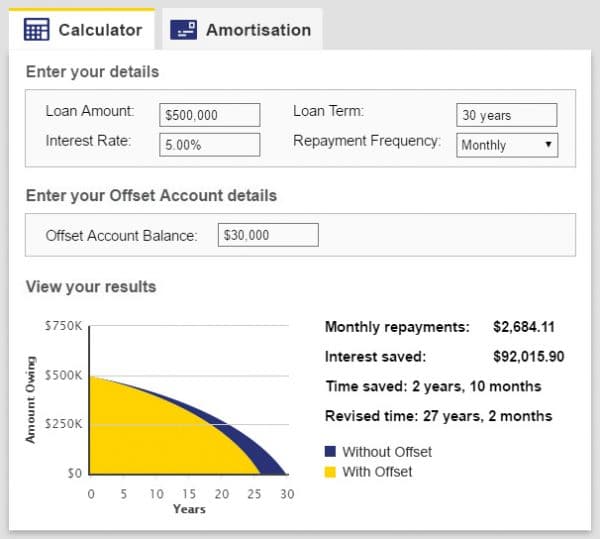This screenshot has width=600, height=539.
Task: Click 'Time saved: 2 years, 10 months'
Action: (x=434, y=386)
